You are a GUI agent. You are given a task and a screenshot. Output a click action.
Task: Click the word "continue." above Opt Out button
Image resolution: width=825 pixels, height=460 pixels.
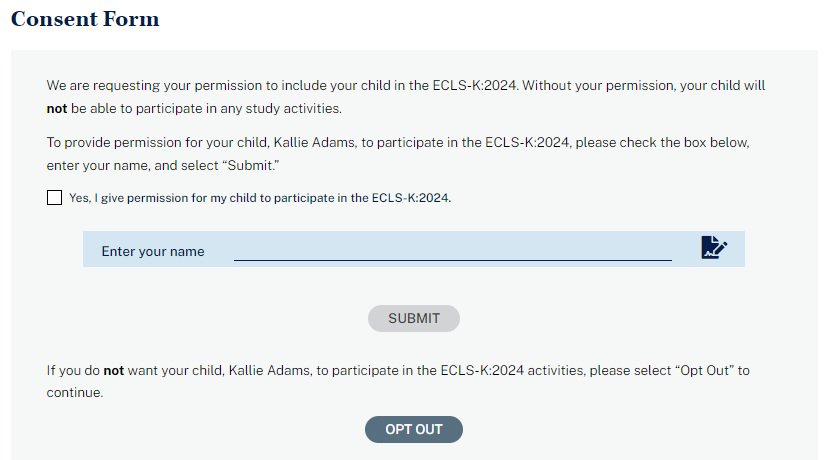(75, 393)
